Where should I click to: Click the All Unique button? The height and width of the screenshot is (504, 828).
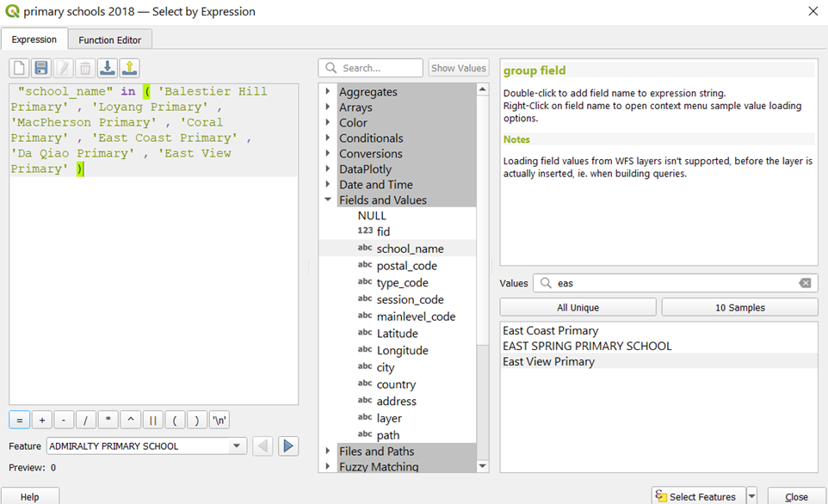[578, 307]
